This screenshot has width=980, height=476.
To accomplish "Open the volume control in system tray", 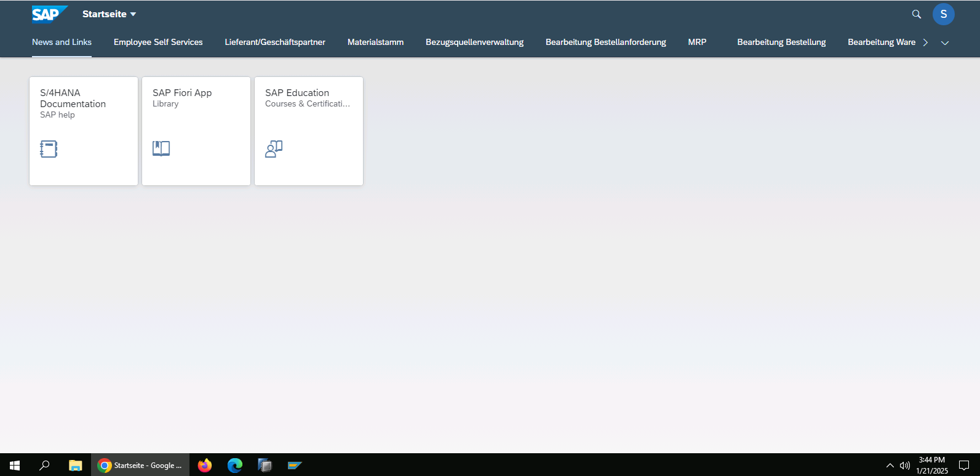I will [x=905, y=466].
